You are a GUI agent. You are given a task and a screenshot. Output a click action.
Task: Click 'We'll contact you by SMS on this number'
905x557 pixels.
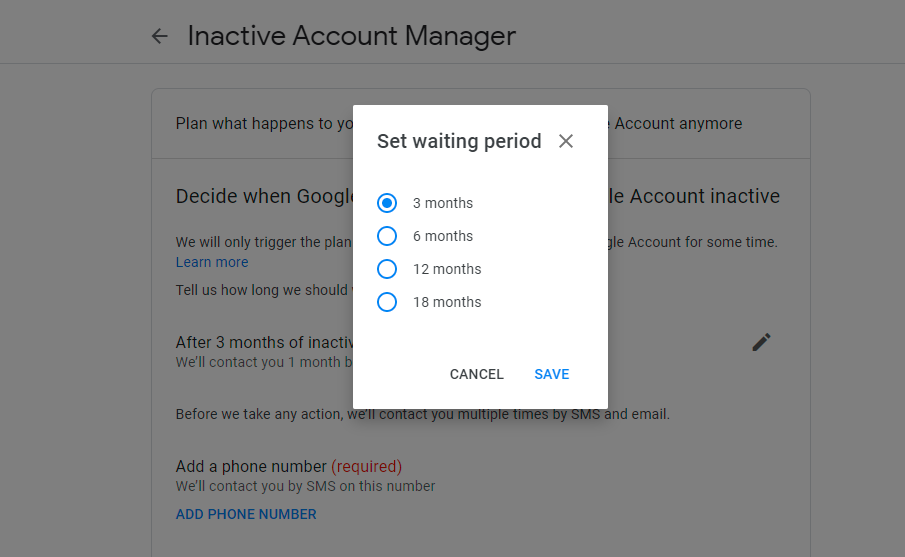(305, 486)
